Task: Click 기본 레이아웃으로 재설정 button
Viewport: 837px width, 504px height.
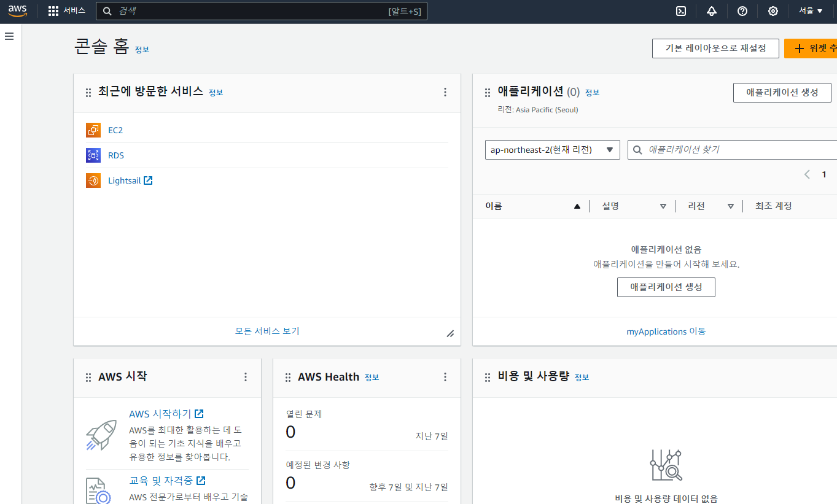Action: click(x=715, y=48)
